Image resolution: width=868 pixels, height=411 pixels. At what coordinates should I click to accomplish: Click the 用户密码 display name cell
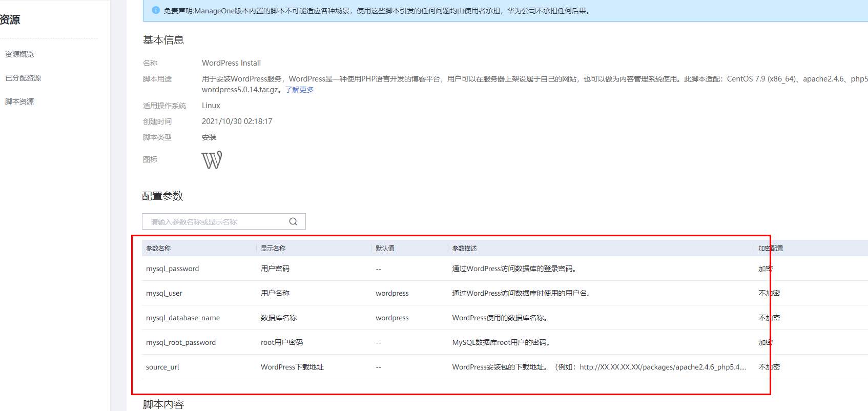tap(275, 269)
